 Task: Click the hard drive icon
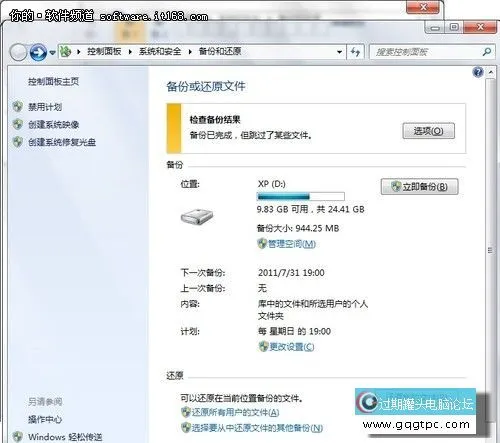click(x=197, y=217)
